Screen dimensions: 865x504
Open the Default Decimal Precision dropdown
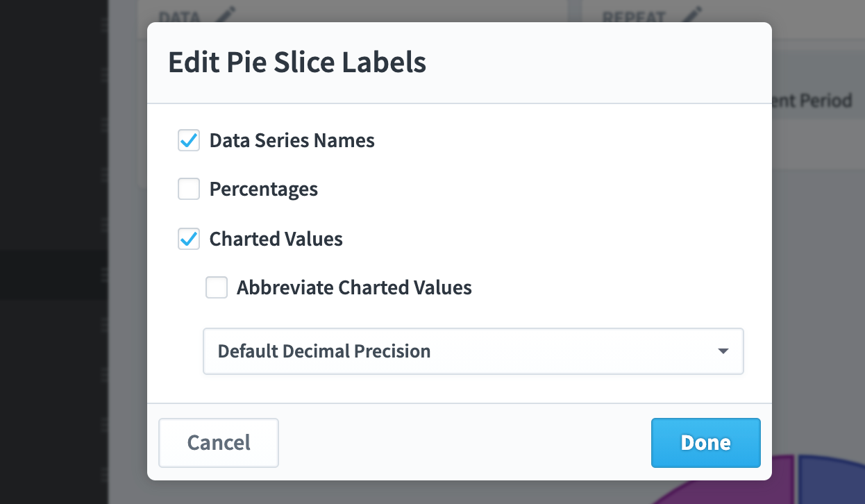(473, 351)
